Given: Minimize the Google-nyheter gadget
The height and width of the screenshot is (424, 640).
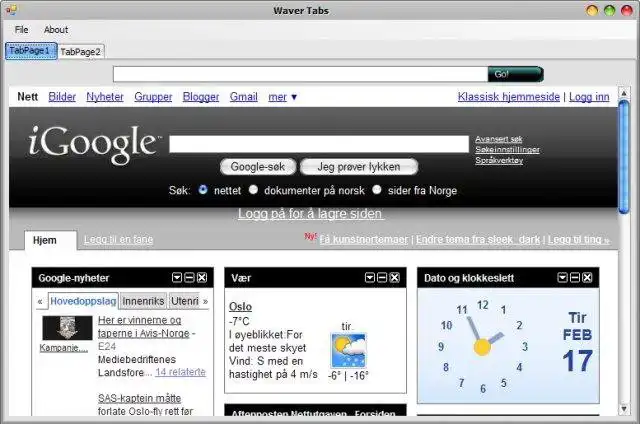Looking at the screenshot, I should (x=189, y=278).
